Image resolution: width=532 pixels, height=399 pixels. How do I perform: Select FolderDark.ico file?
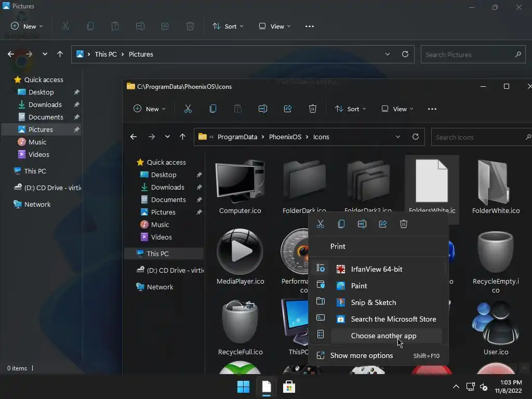pyautogui.click(x=304, y=187)
